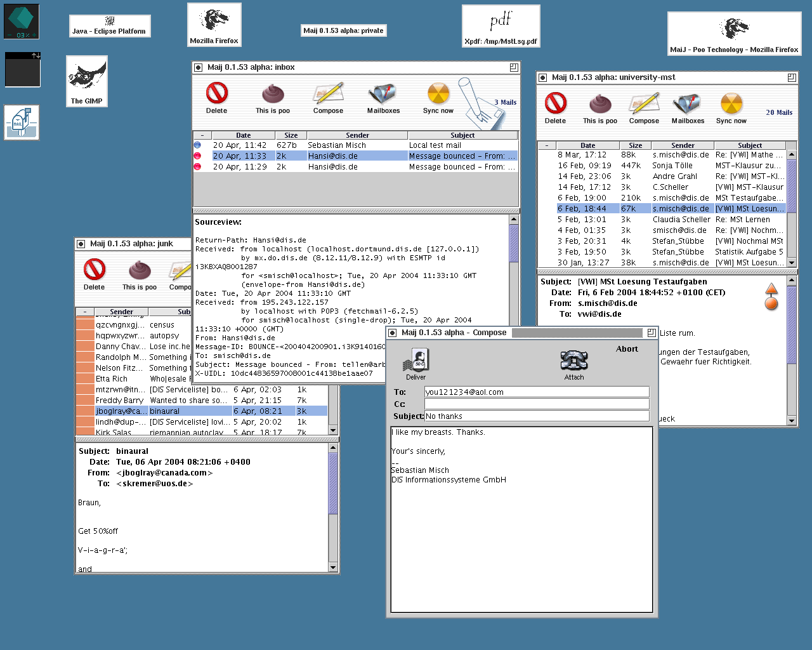Click the red status dot on the 11:33 mail
812x650 pixels.
197,156
